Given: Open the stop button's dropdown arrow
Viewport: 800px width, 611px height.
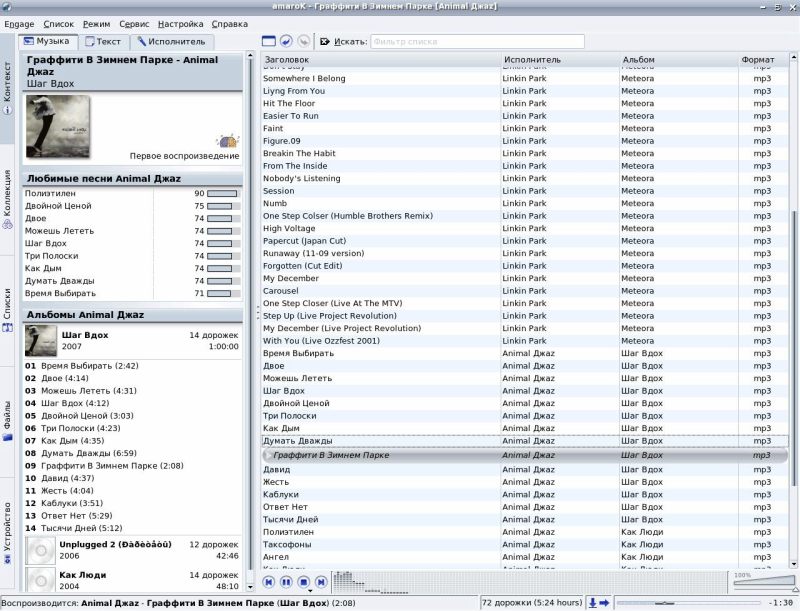Looking at the screenshot, I should click(310, 591).
